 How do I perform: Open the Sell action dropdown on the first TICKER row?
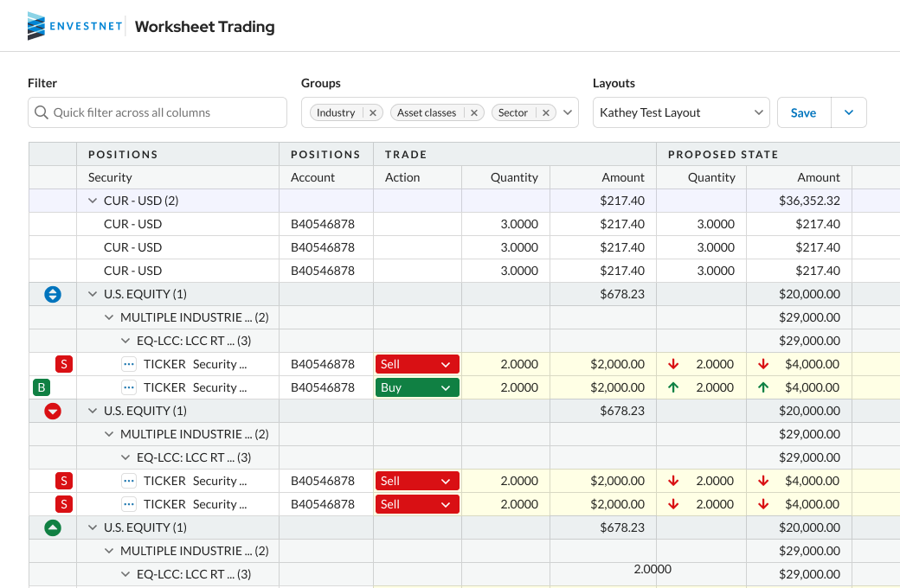[x=447, y=364]
